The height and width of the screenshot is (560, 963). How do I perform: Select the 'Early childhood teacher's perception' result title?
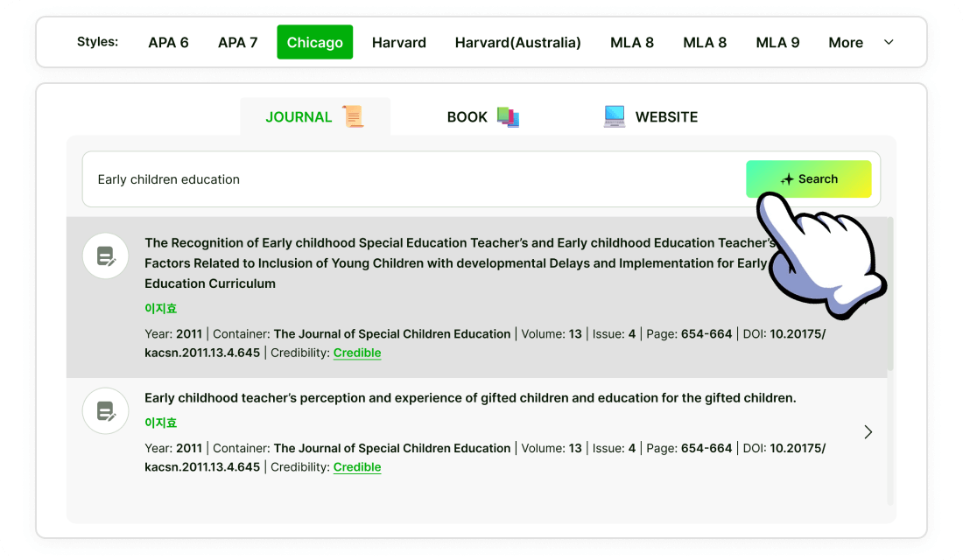(x=470, y=398)
